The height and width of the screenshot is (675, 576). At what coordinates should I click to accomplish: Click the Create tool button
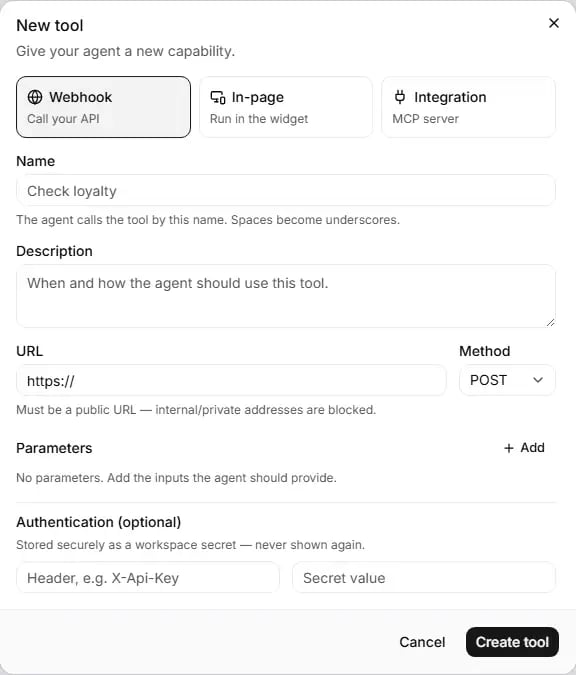[512, 642]
